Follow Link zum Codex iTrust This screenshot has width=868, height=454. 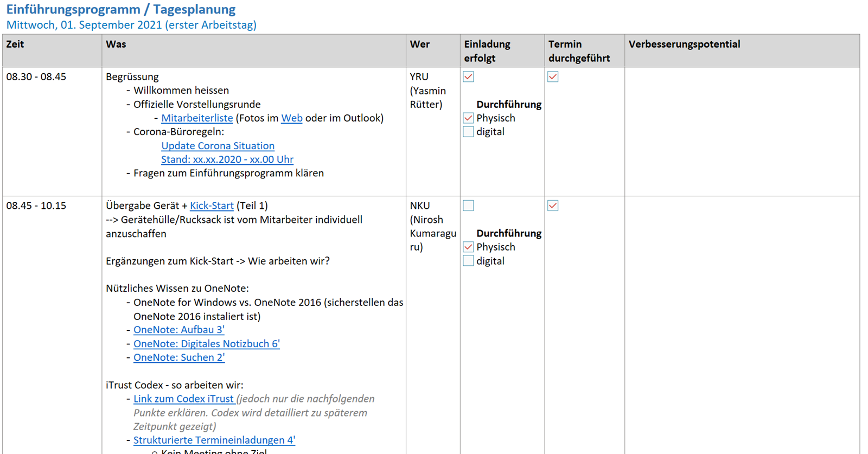coord(183,399)
